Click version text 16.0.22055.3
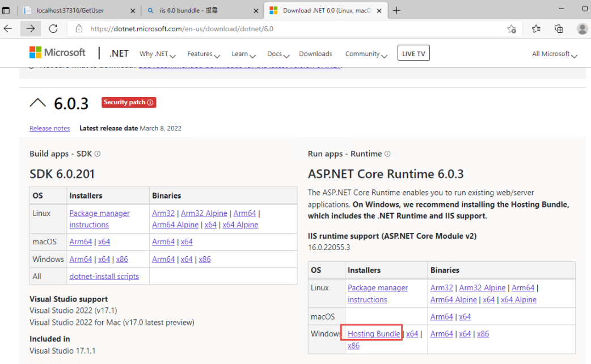 point(329,247)
